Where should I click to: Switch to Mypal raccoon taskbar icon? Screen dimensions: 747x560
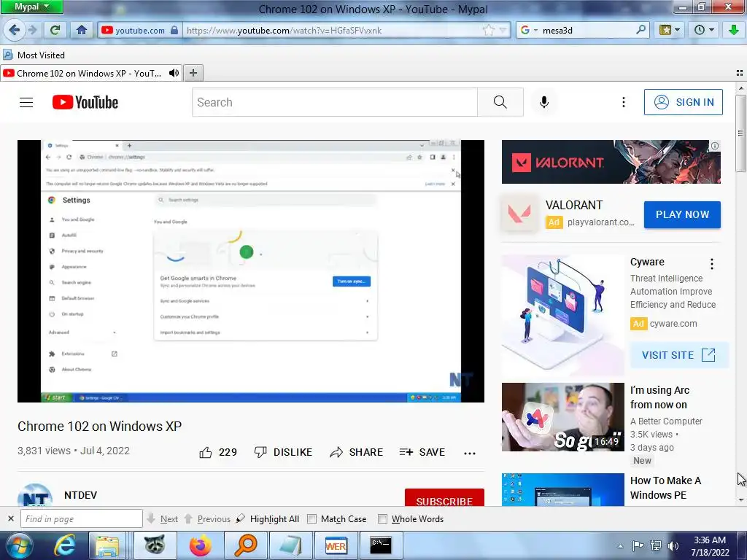tap(155, 545)
